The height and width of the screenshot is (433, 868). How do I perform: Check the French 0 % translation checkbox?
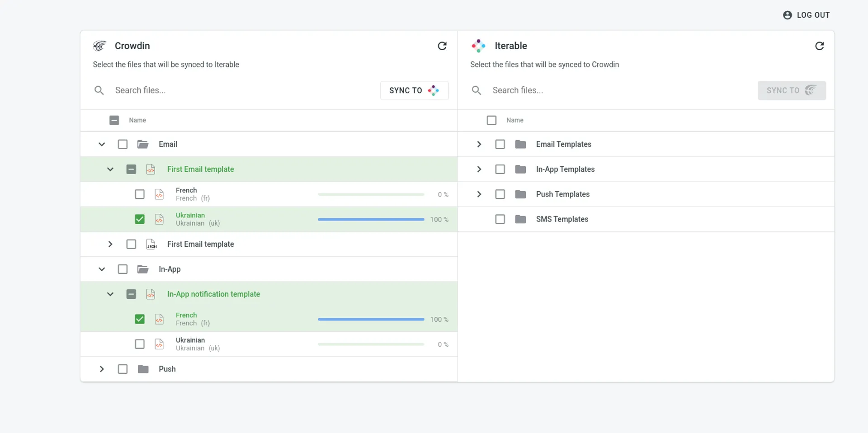click(x=140, y=194)
